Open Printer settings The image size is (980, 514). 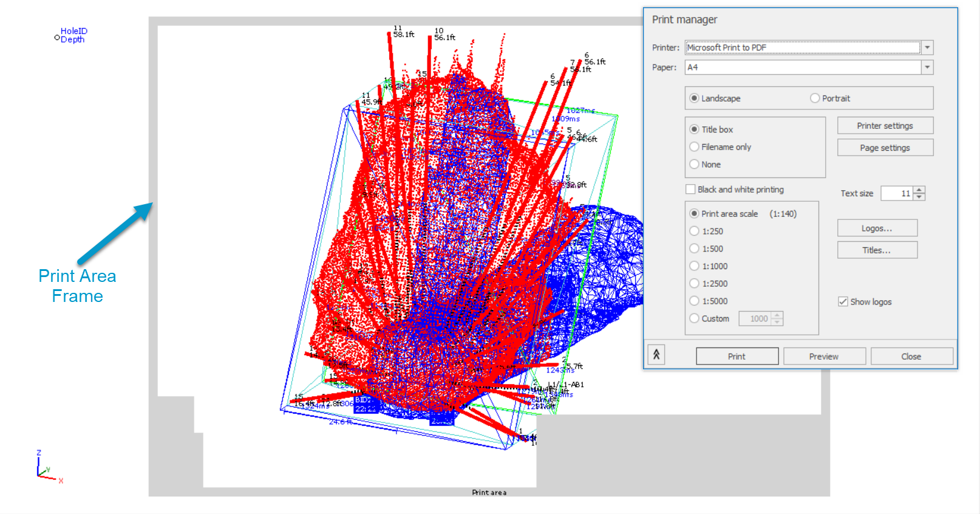(885, 126)
